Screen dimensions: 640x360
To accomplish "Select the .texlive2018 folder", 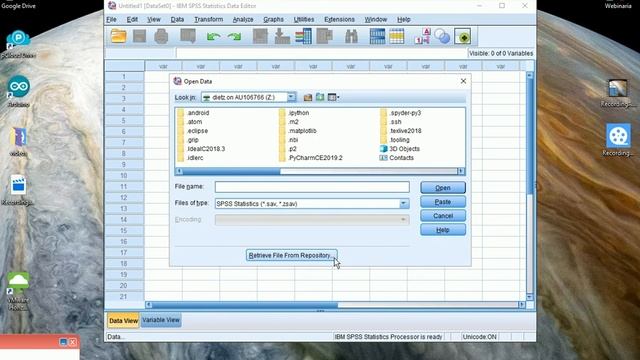I will pyautogui.click(x=401, y=131).
